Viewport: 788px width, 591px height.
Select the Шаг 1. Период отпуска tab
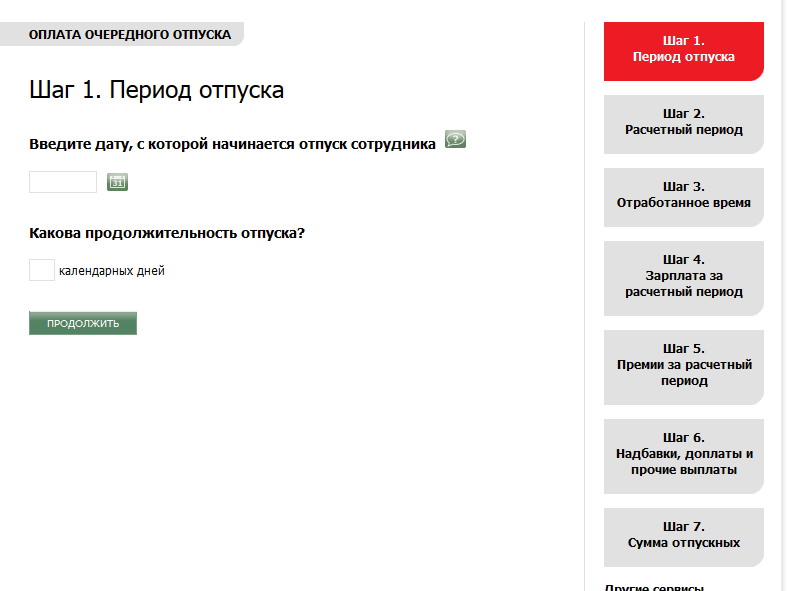pyautogui.click(x=683, y=50)
